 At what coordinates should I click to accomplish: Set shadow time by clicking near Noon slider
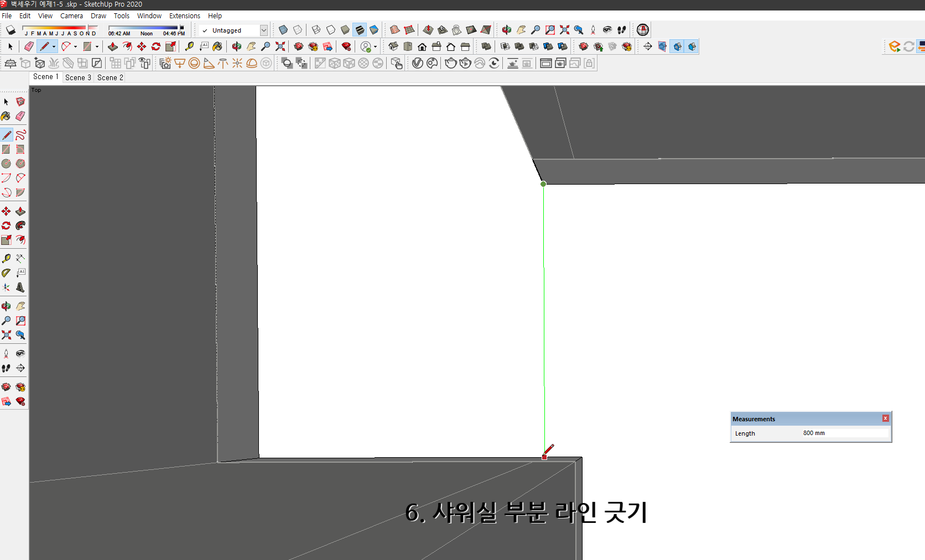pyautogui.click(x=145, y=29)
